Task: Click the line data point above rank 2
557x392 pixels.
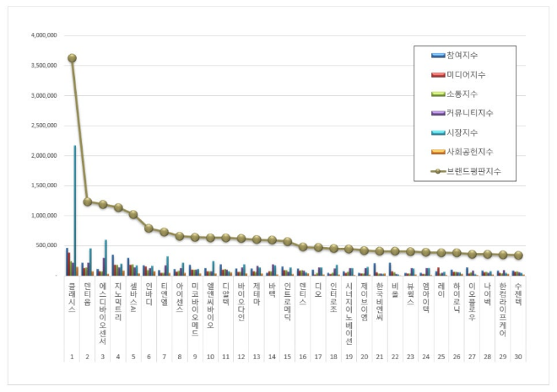Action: coord(88,201)
